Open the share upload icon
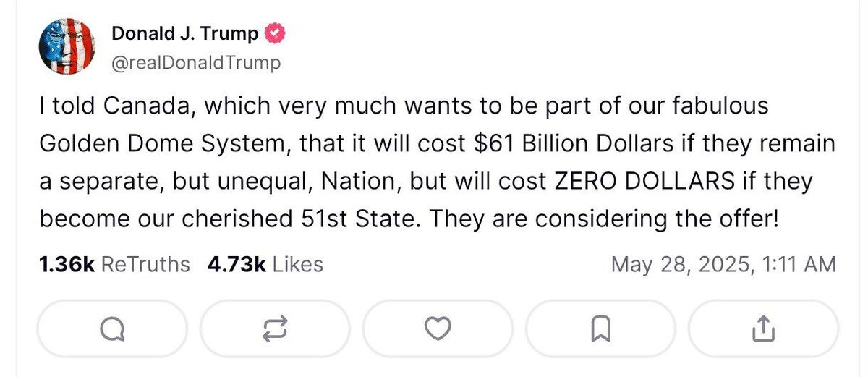Image resolution: width=868 pixels, height=377 pixels. tap(762, 329)
